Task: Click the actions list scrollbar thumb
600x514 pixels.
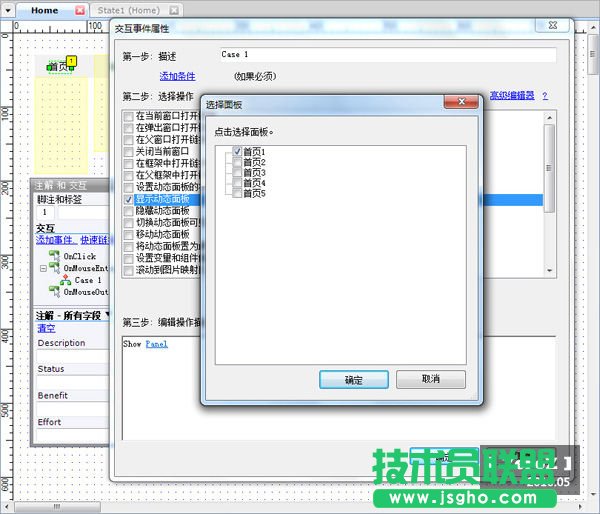Action: point(549,168)
